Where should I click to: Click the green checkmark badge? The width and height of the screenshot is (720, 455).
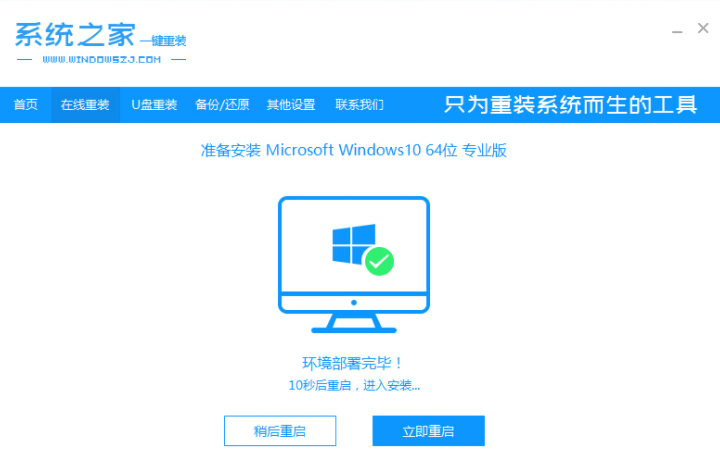[x=379, y=261]
